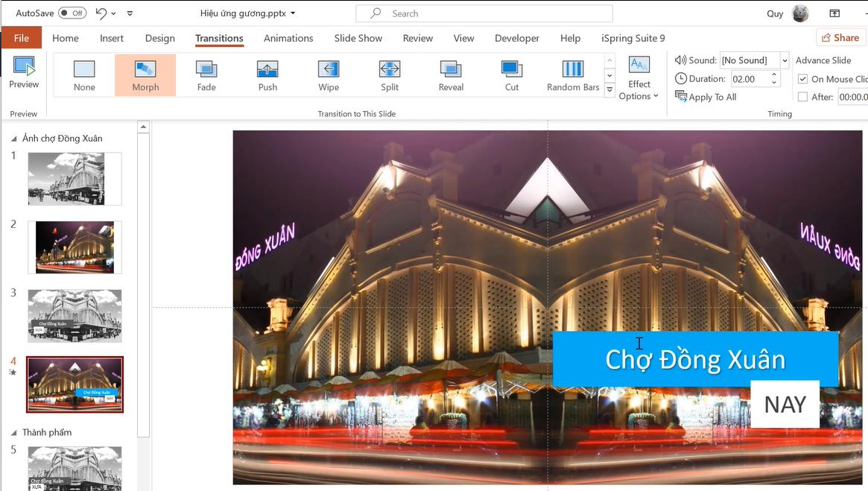The width and height of the screenshot is (868, 491).
Task: Open the iSpring Suite 9 tab
Action: point(632,38)
